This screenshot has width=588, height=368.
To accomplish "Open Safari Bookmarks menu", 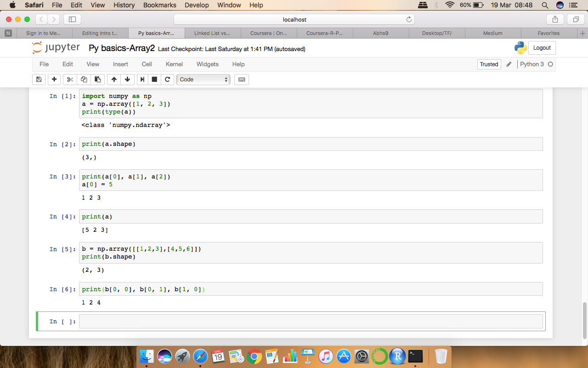I will pos(159,5).
